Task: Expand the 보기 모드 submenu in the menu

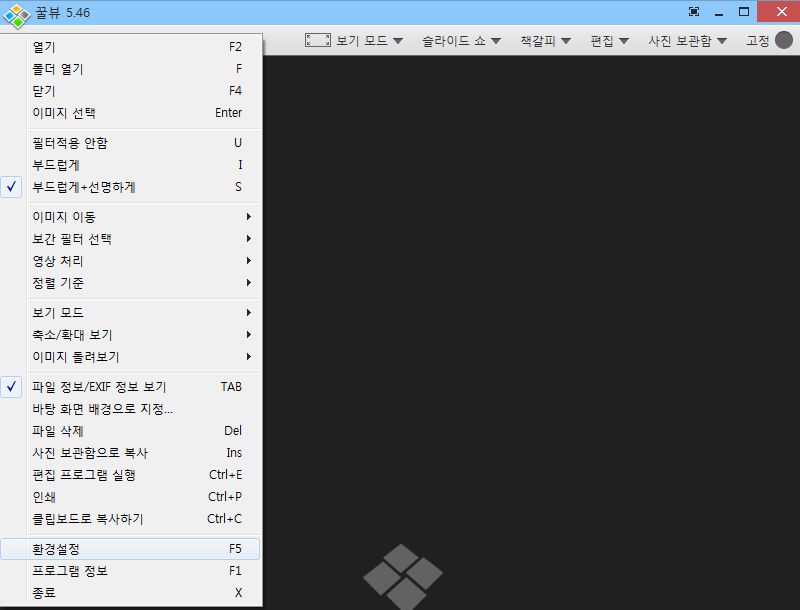Action: (131, 313)
